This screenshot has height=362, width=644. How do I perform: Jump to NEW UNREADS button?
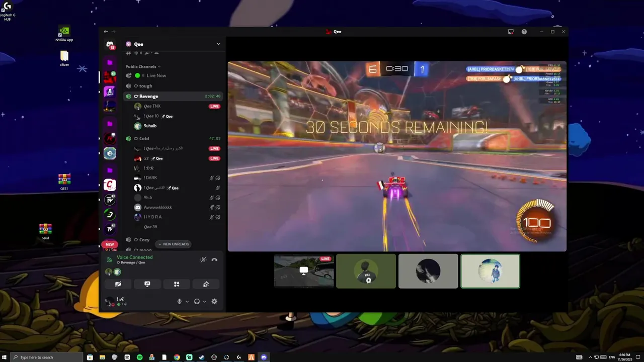[x=173, y=244]
